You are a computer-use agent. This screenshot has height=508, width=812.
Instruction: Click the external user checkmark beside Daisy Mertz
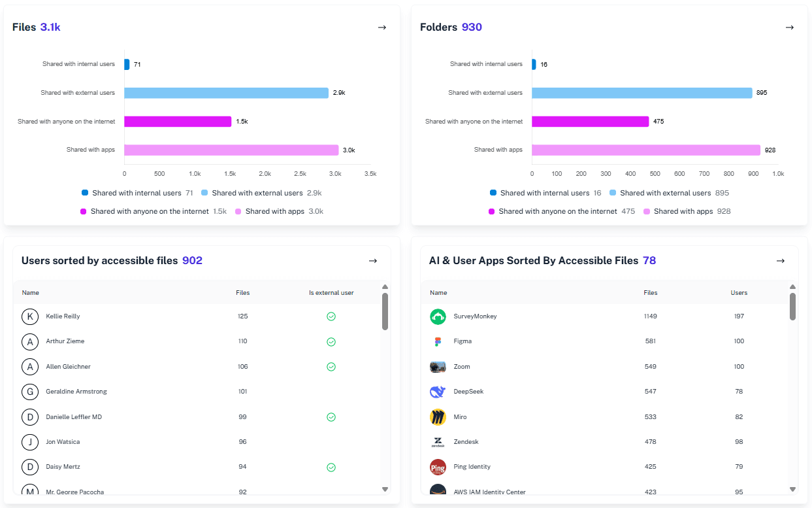pos(331,467)
